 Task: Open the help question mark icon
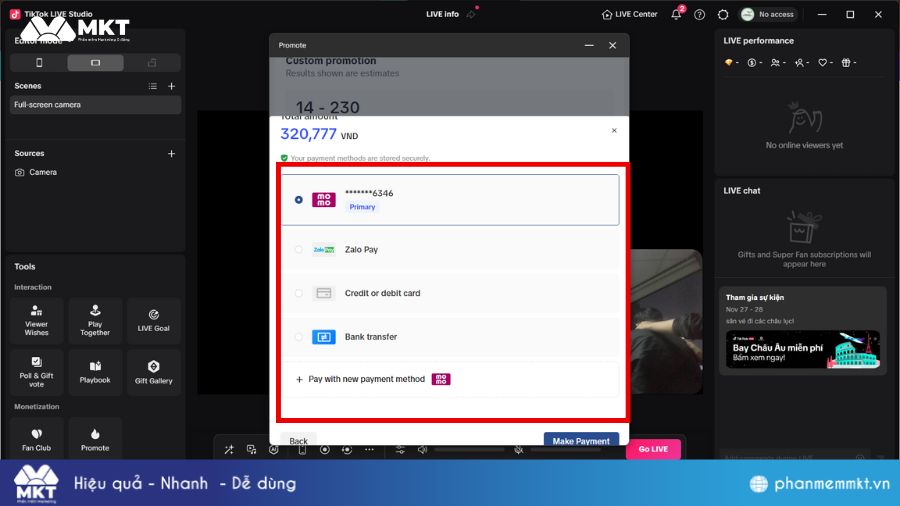coord(699,15)
